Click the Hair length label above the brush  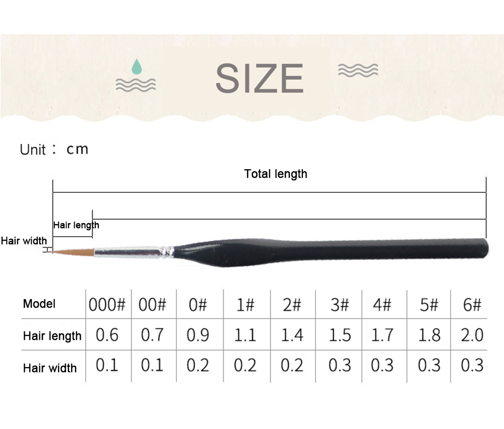(x=76, y=225)
